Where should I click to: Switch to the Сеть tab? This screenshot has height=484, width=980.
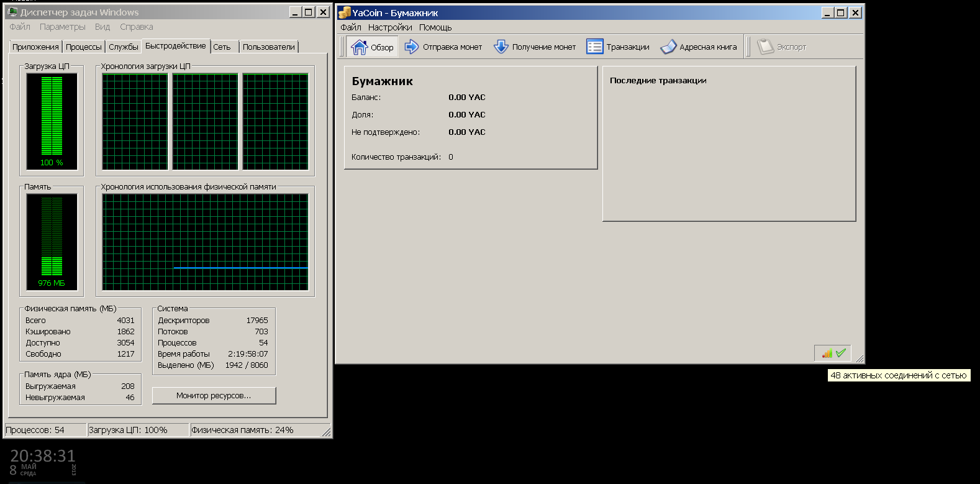222,47
